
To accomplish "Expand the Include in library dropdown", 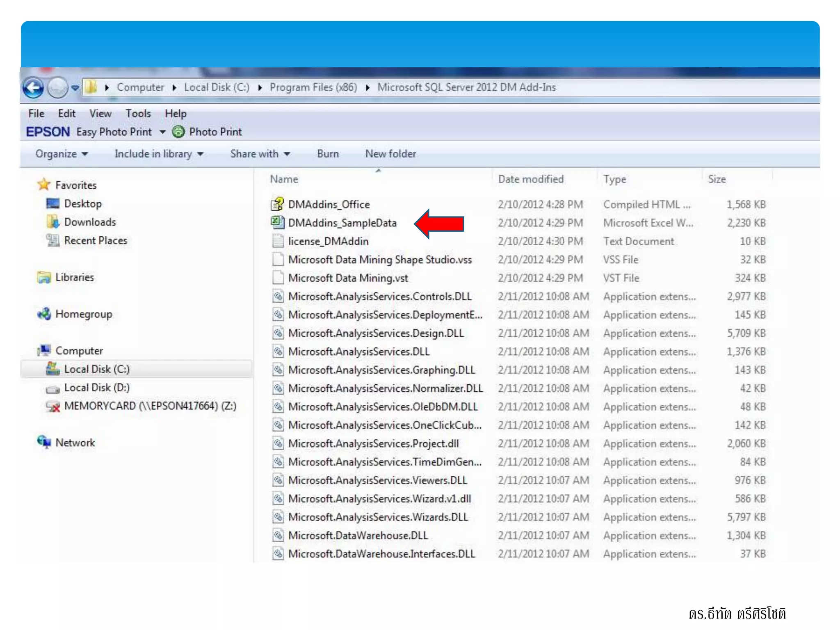I will point(159,154).
